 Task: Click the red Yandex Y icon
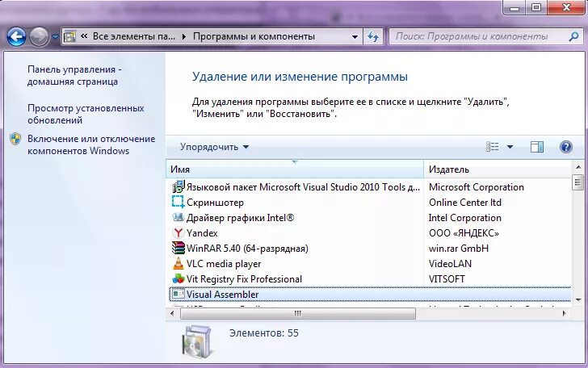(178, 233)
